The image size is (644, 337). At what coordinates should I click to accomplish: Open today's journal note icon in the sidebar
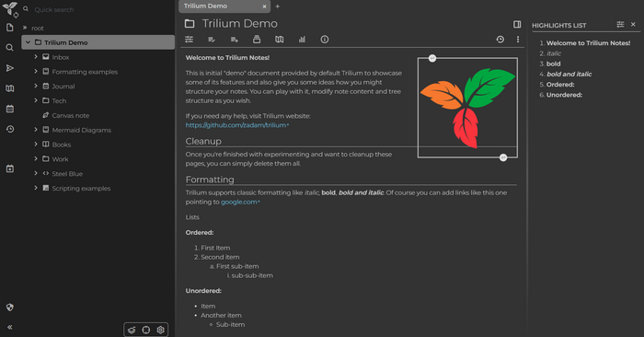[10, 168]
